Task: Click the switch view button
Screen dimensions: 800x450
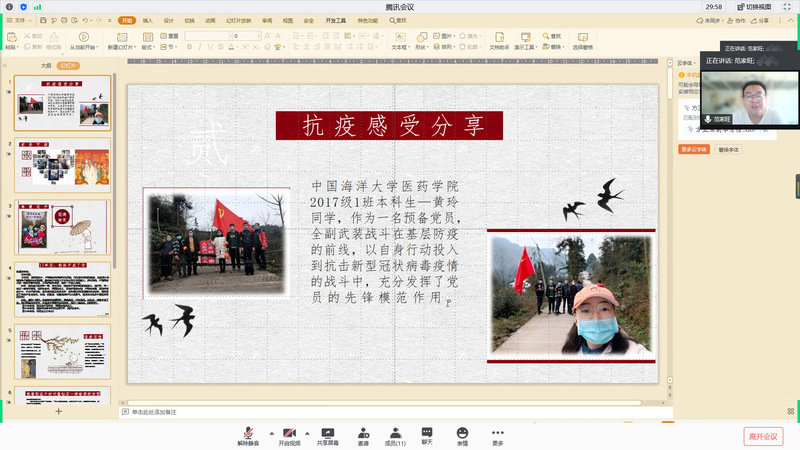Action: coord(759,6)
